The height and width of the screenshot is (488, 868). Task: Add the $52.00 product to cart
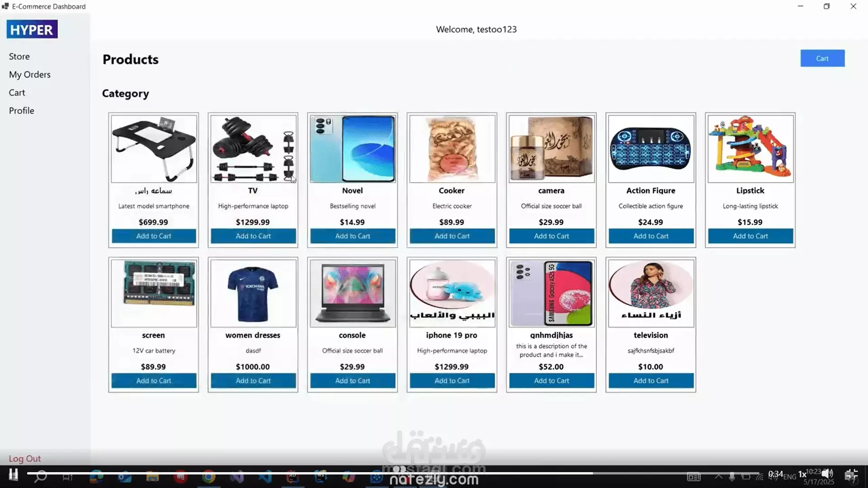pyautogui.click(x=552, y=380)
